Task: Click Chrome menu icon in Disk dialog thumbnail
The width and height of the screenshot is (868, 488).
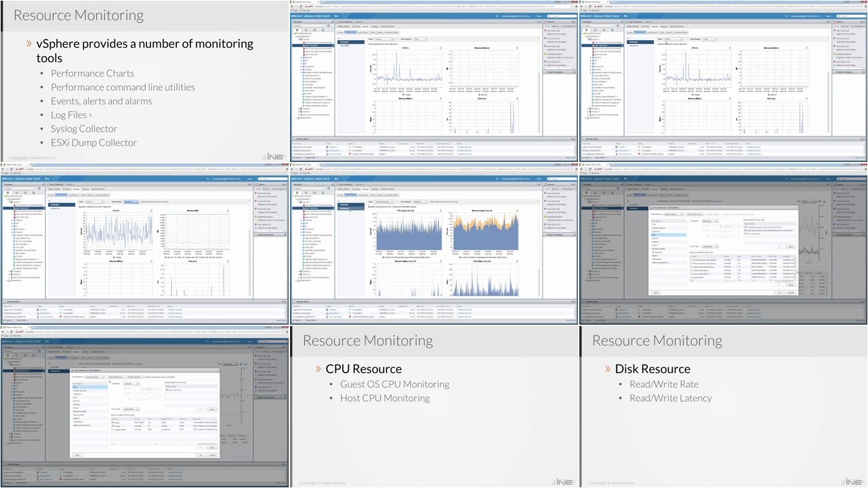Action: click(x=865, y=169)
